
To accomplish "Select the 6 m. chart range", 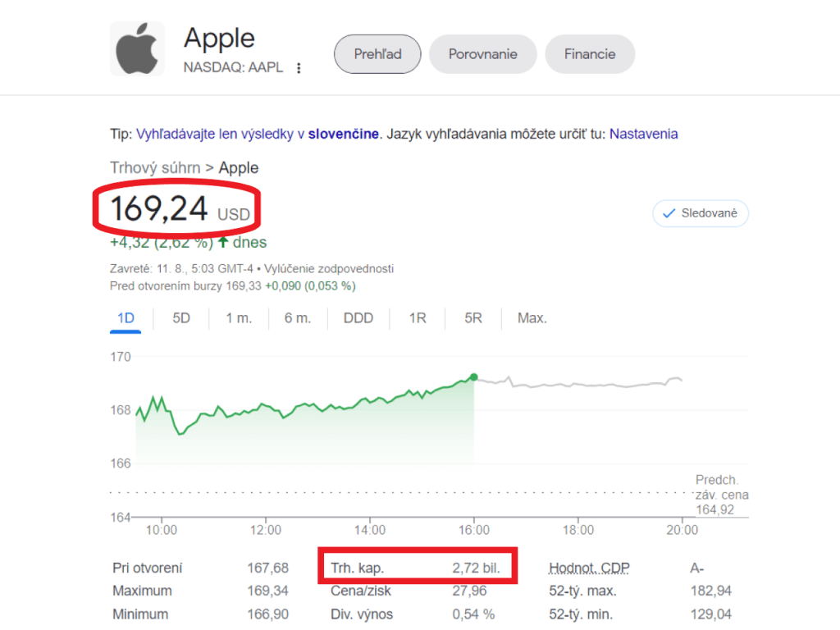I will coord(298,318).
